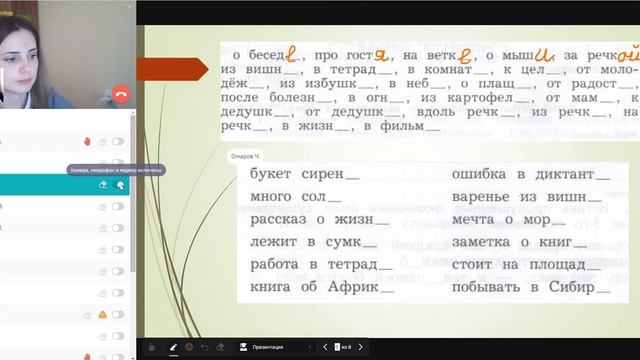End the call with the red hang-up button

121,94
